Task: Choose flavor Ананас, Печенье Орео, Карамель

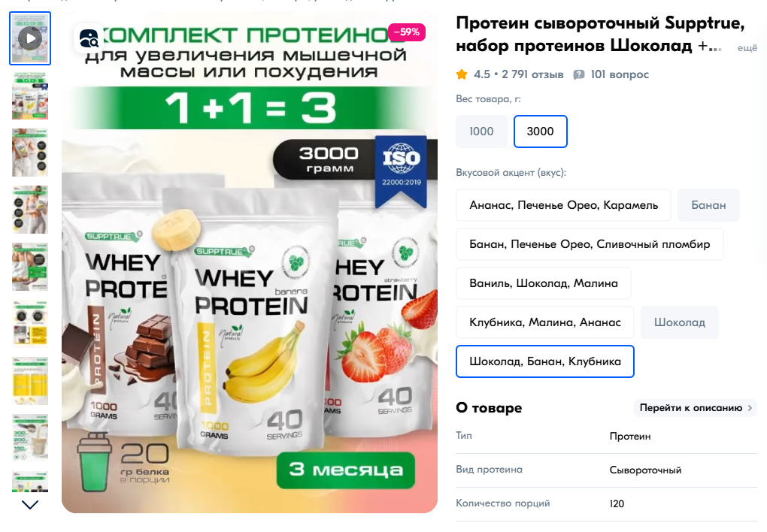Action: pyautogui.click(x=563, y=205)
